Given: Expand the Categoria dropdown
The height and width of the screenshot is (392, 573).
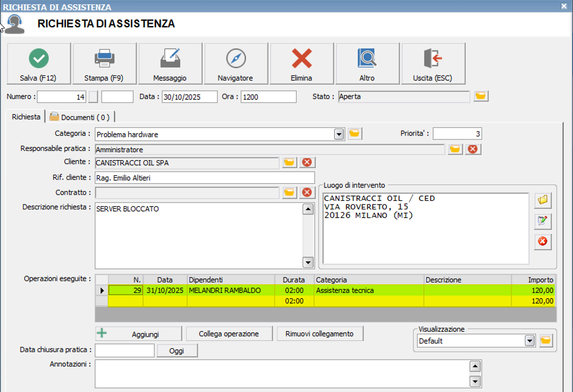Looking at the screenshot, I should (339, 134).
